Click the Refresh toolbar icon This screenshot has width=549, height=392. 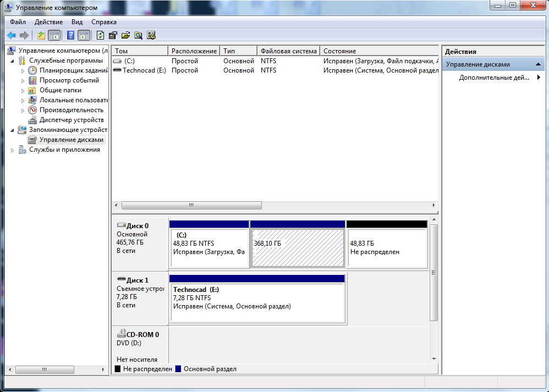pyautogui.click(x=100, y=36)
